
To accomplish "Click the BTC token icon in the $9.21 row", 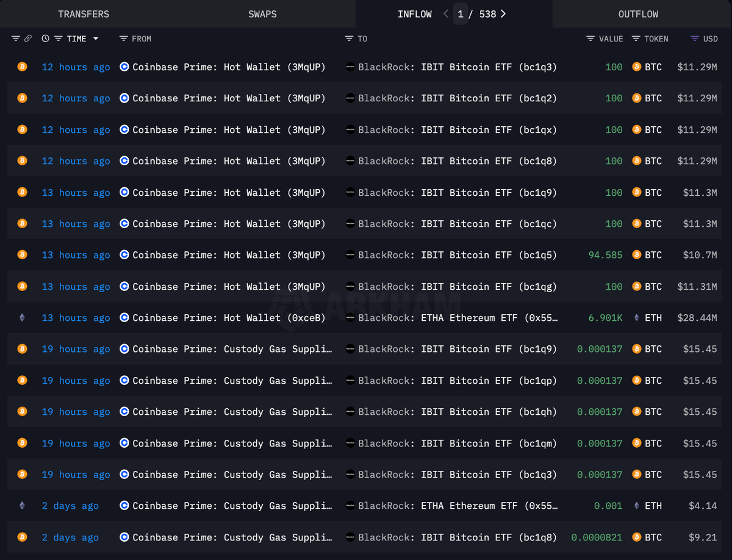I will tap(637, 537).
